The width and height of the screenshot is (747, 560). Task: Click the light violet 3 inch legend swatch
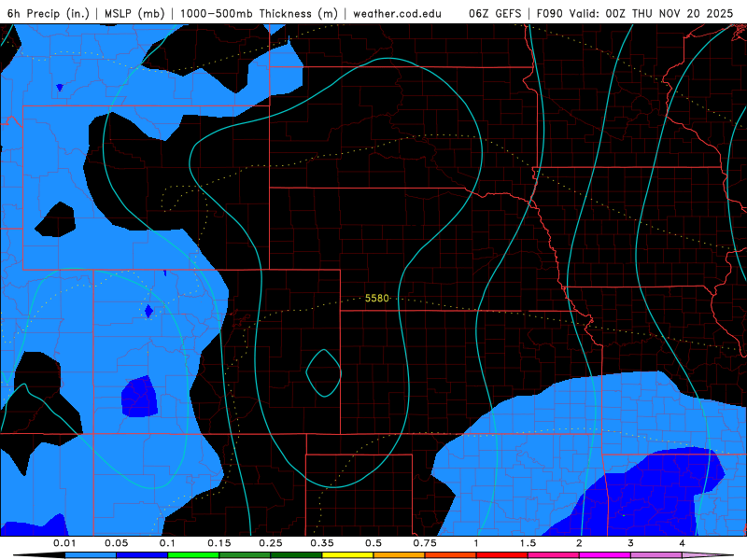coord(656,555)
